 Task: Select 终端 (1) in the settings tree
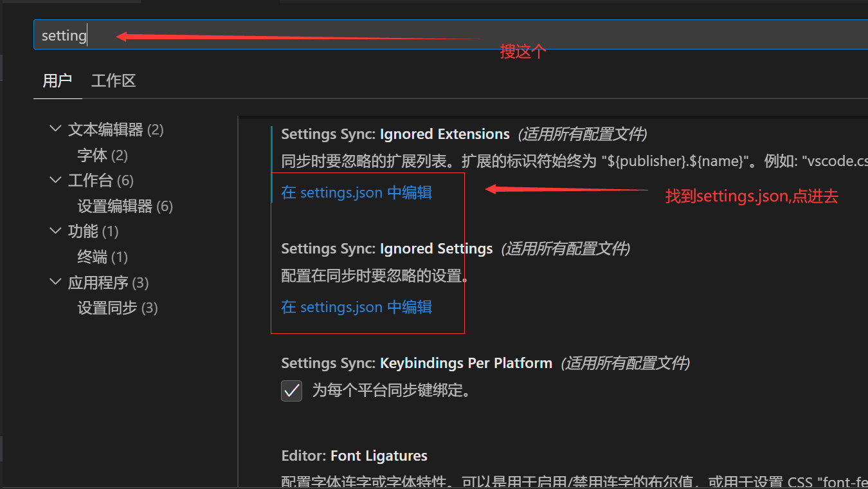pyautogui.click(x=103, y=257)
